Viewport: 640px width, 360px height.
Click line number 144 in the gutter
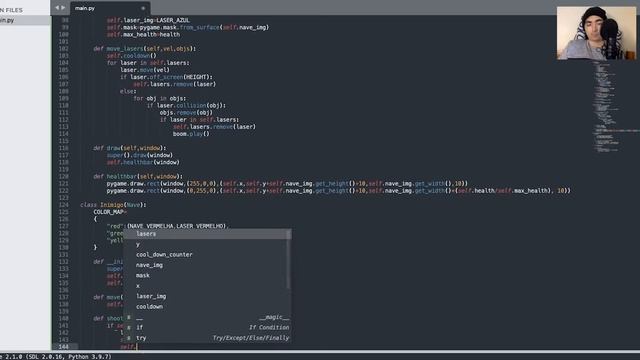coord(64,347)
